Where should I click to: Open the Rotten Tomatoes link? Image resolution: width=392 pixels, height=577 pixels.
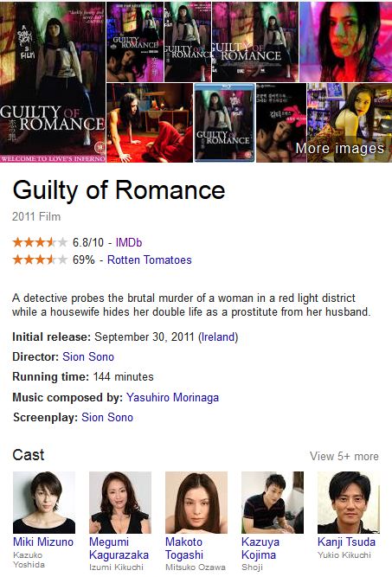[x=150, y=260]
